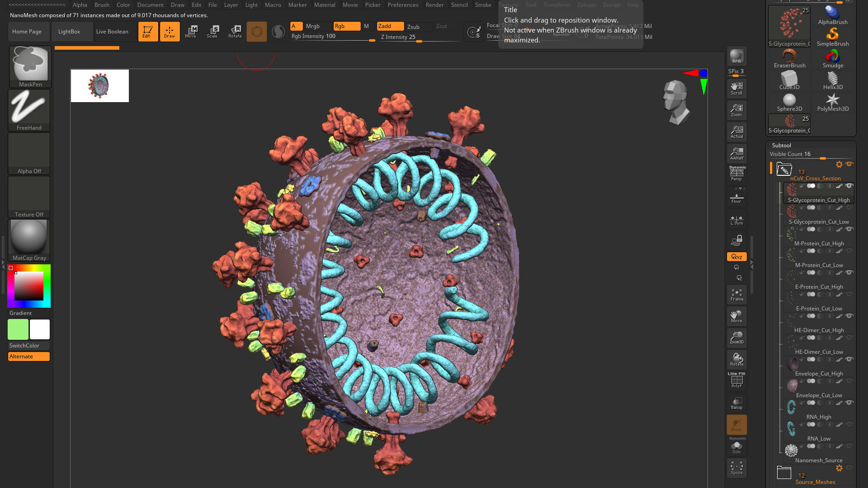868x488 pixels.
Task: Hide the S-Glycoprotein_Cut_High subtool eye
Action: (849, 186)
